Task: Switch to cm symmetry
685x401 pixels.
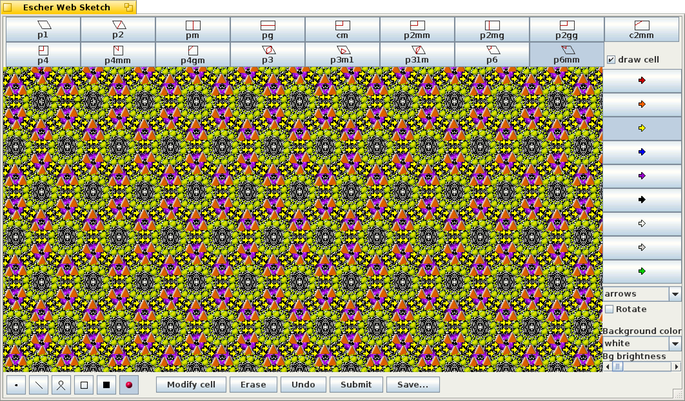Action: click(342, 30)
